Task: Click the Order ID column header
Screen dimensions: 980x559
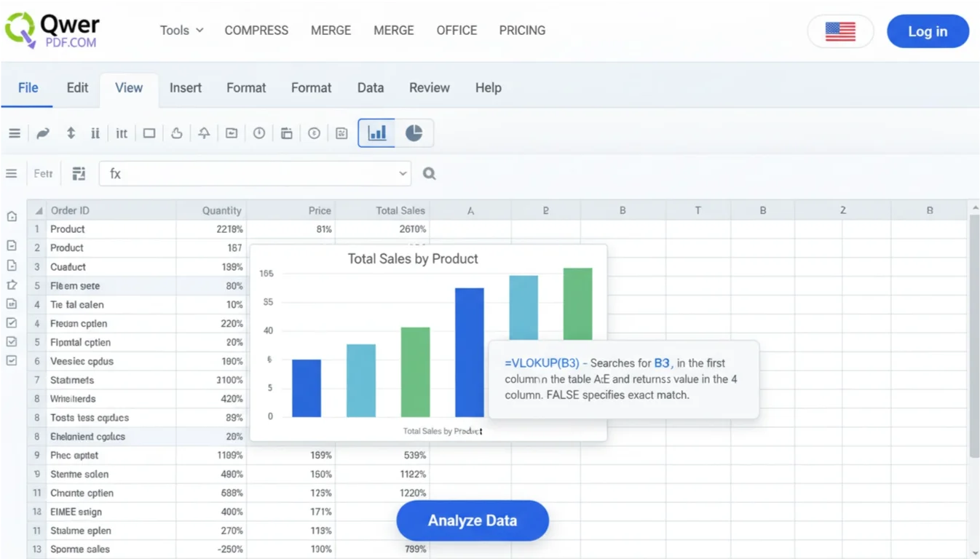Action: [x=111, y=210]
